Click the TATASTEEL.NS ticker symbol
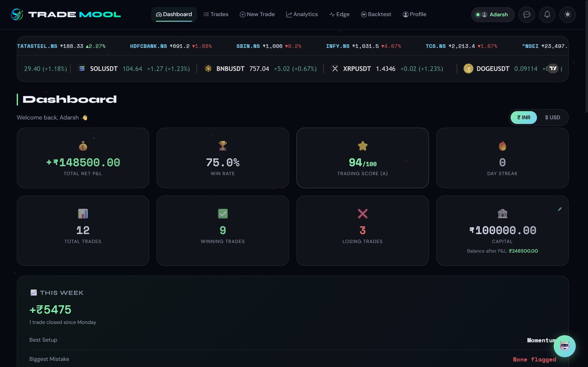Viewport: 588px width, 367px height. [37, 46]
